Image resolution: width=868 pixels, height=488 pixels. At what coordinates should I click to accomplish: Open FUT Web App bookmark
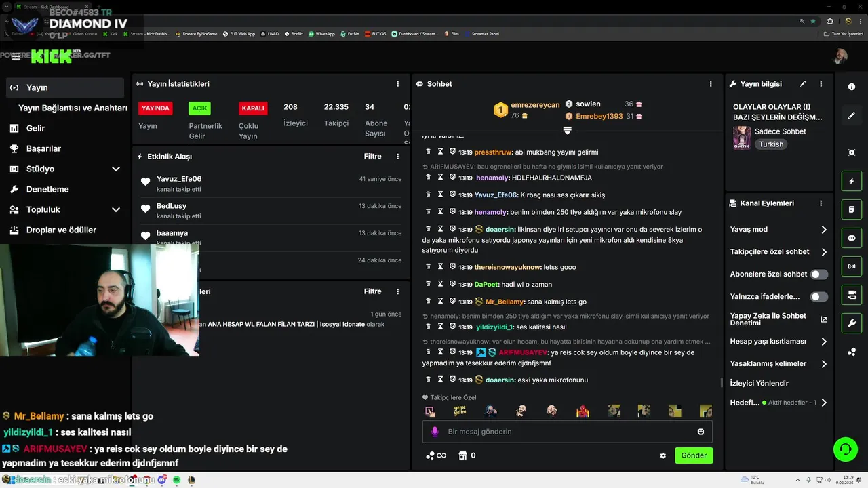(x=239, y=33)
